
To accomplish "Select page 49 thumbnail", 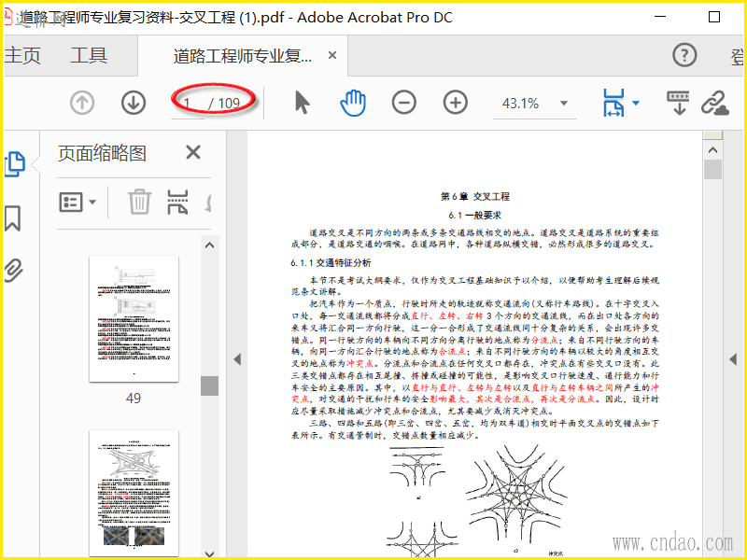I will point(134,318).
